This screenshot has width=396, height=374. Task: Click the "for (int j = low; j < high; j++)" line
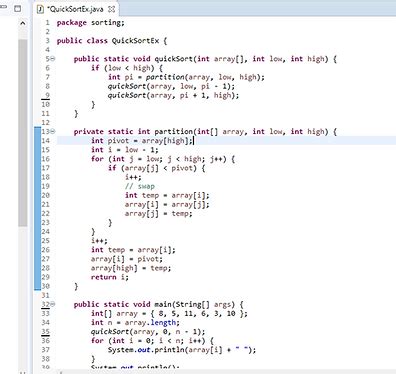tap(163, 159)
